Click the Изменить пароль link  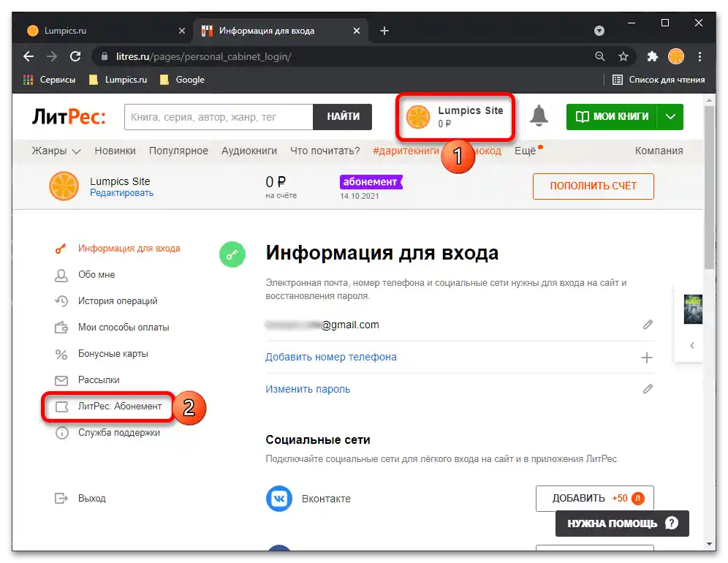click(308, 389)
